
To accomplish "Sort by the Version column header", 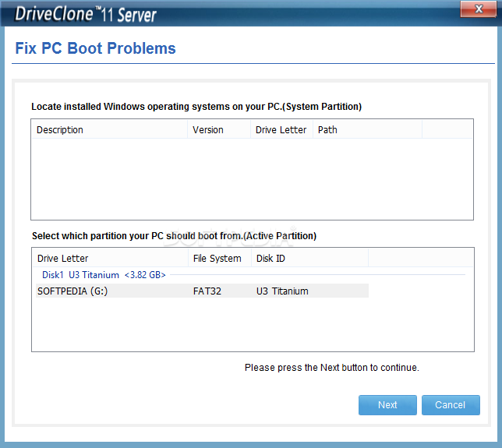I will tap(219, 129).
